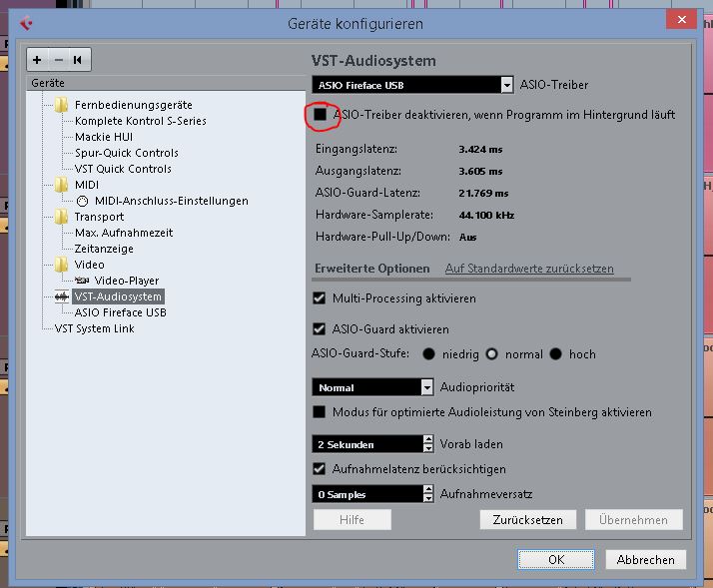This screenshot has width=713, height=588.
Task: Click the MIDI folder icon
Action: [61, 185]
